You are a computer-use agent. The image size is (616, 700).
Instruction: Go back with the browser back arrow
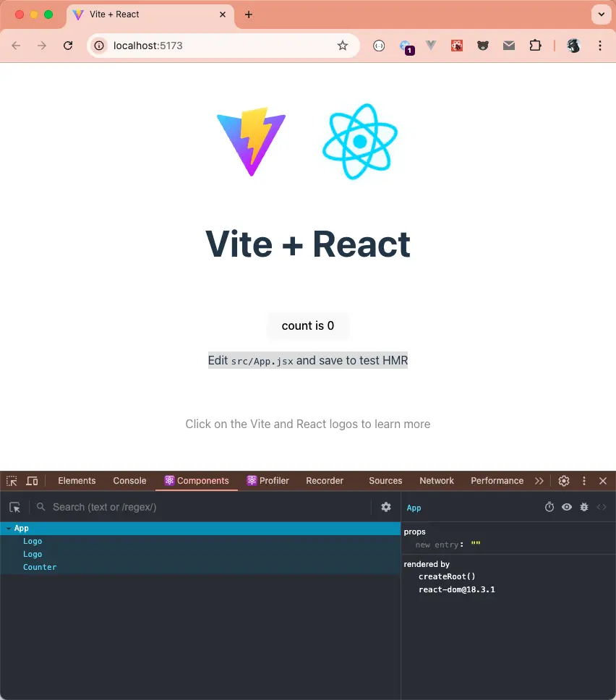(16, 46)
